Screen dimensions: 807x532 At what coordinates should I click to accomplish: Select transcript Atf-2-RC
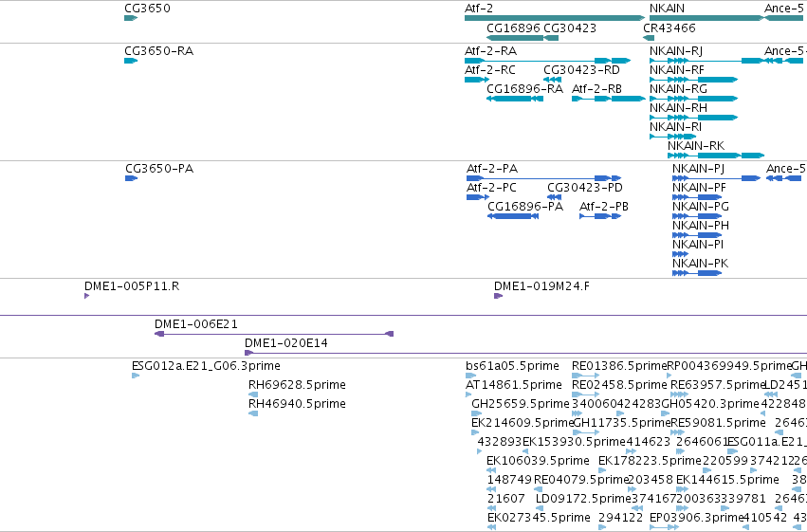[x=477, y=80]
